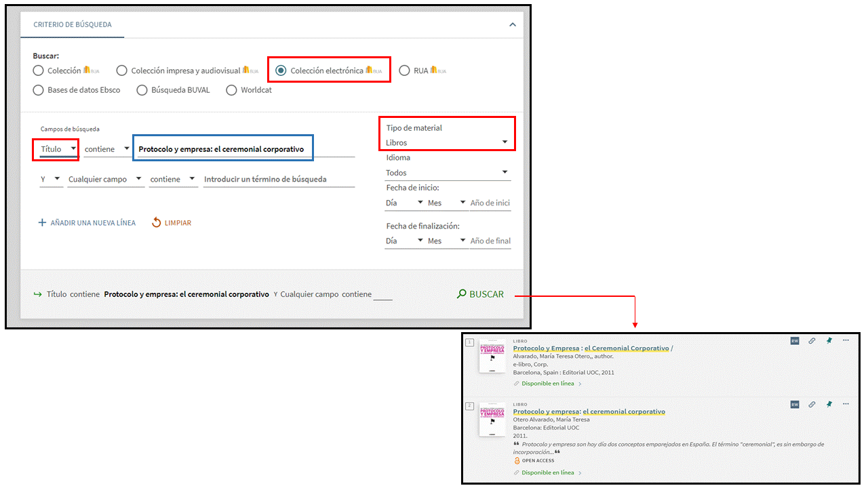
Task: Click the RefWorks icon on second result
Action: 795,405
